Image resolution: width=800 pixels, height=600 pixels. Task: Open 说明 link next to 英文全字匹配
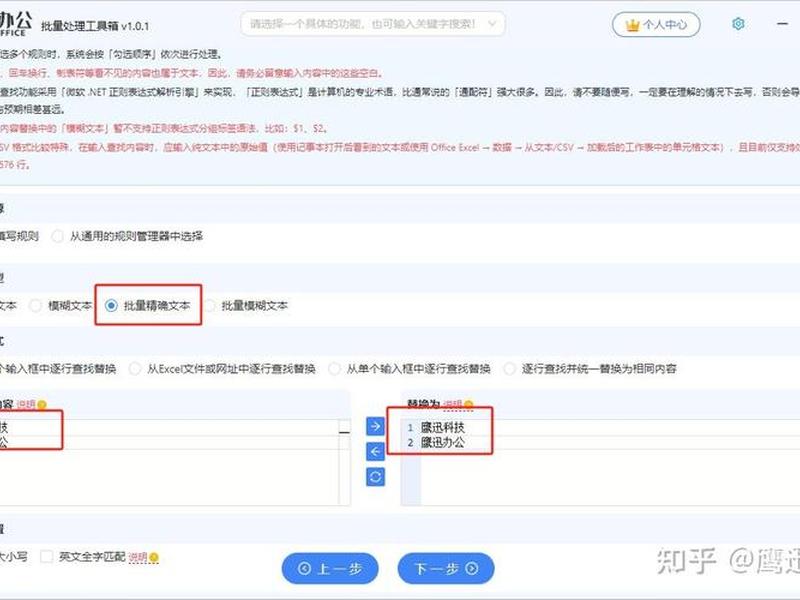coord(138,557)
